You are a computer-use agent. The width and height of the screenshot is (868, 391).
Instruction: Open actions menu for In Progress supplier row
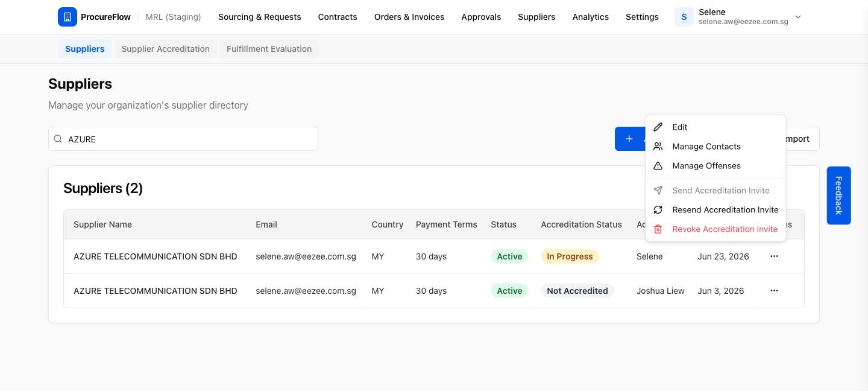[774, 256]
